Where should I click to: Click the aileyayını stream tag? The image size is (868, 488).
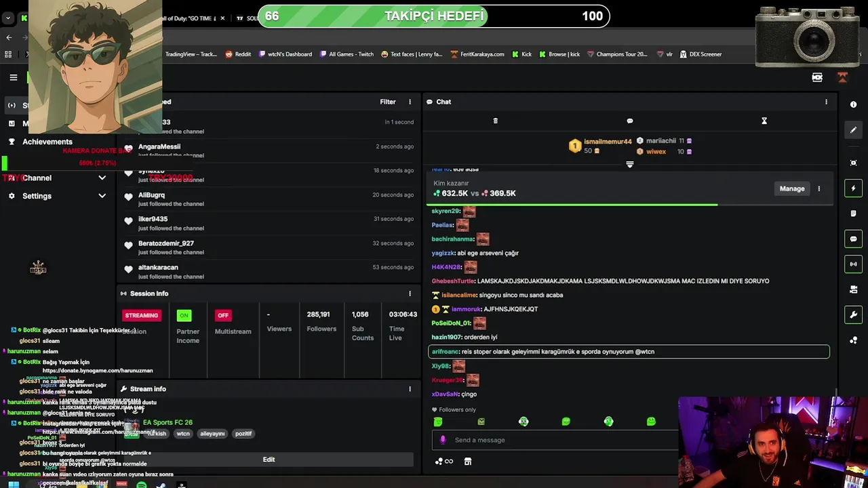[x=212, y=434]
